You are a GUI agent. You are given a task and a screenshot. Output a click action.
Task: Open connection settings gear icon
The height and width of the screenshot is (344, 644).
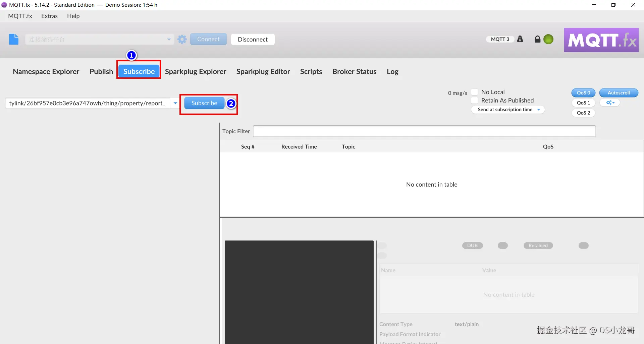pyautogui.click(x=182, y=39)
